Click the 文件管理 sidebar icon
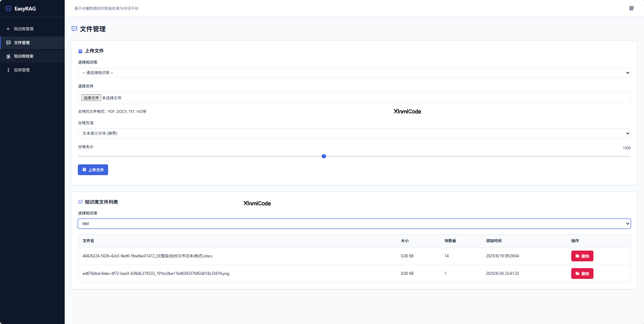The width and height of the screenshot is (644, 324). click(x=8, y=43)
